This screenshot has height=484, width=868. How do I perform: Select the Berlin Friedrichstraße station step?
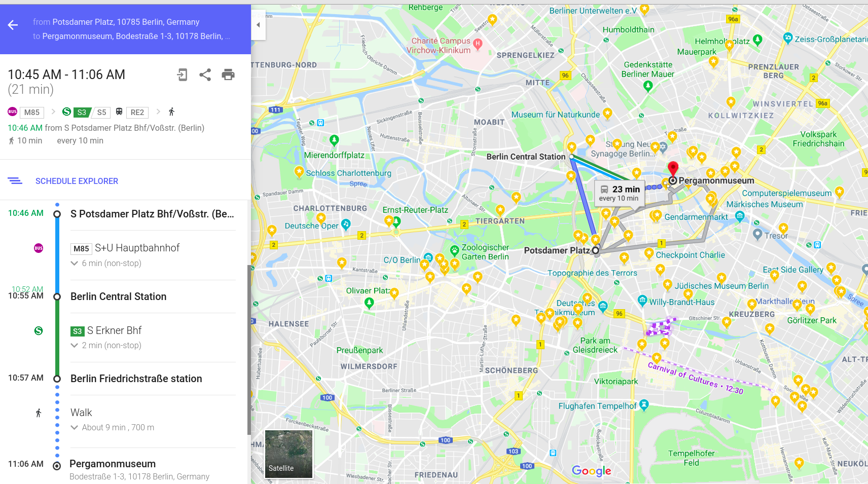(136, 379)
